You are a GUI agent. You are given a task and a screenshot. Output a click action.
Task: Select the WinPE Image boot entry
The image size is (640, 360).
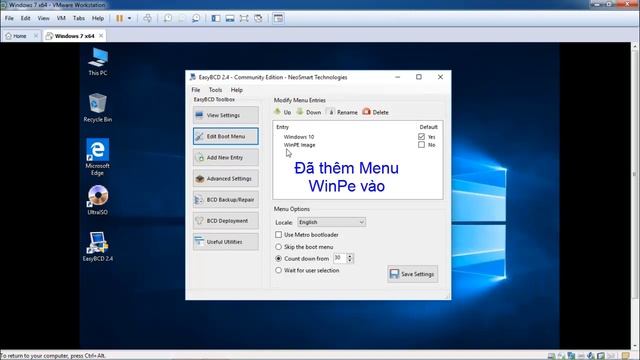point(300,145)
